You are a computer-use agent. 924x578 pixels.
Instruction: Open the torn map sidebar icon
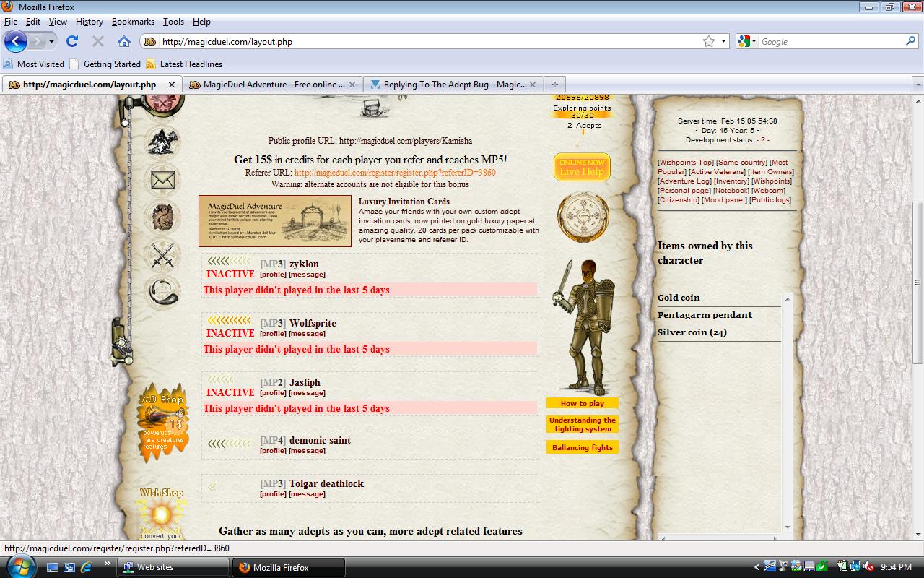point(162,217)
